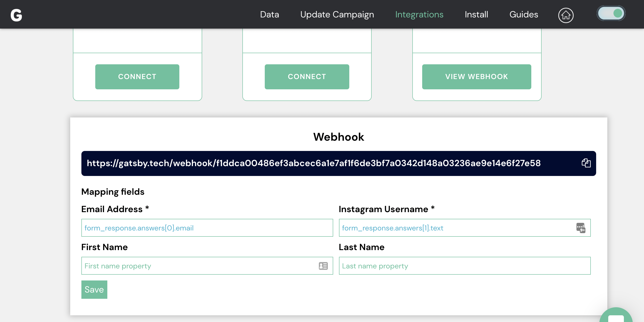Click Connect on the middle integration card

(307, 77)
